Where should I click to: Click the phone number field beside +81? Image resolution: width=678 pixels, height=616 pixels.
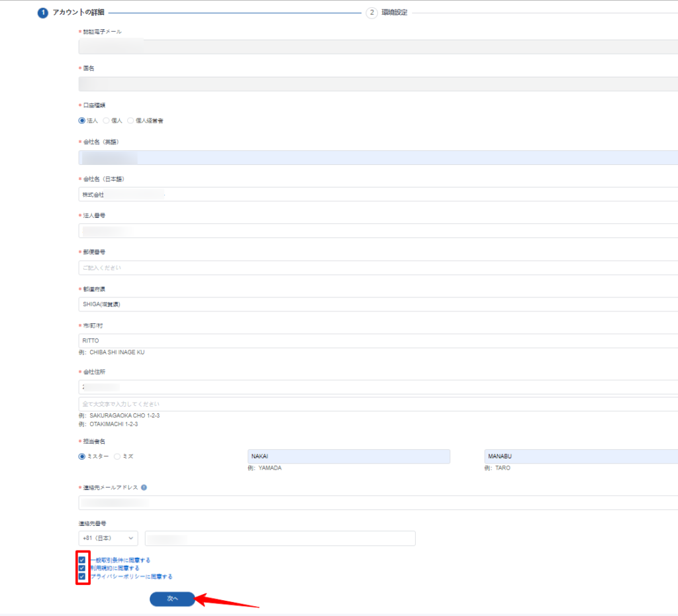pos(280,538)
